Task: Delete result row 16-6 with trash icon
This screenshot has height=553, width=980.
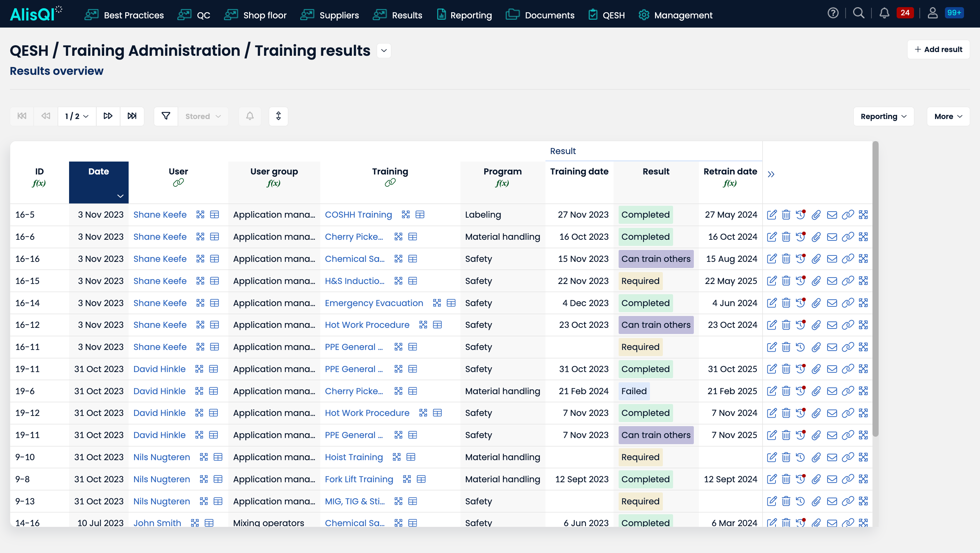Action: pos(786,237)
